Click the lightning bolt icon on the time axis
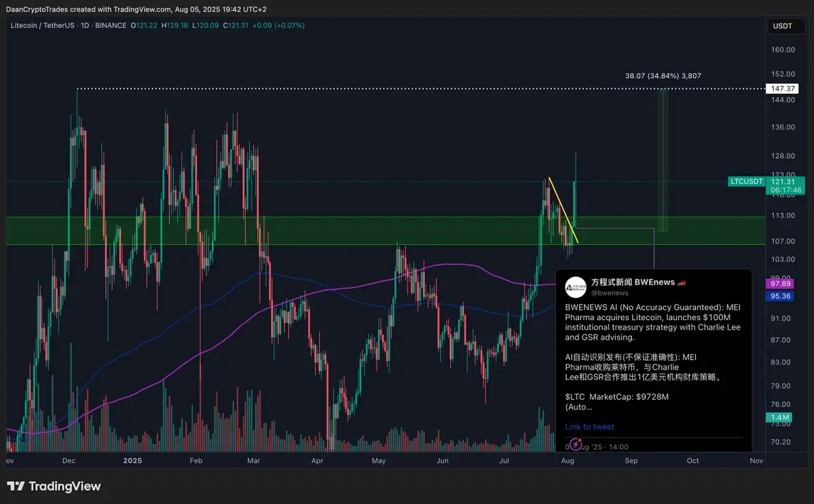This screenshot has width=814, height=504. point(576,444)
